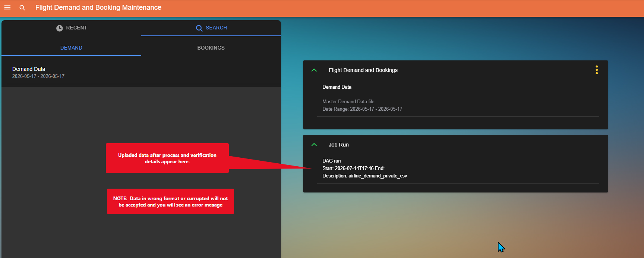The height and width of the screenshot is (258, 644).
Task: Click the Start 2026-07-14T17:46 line
Action: pos(353,168)
